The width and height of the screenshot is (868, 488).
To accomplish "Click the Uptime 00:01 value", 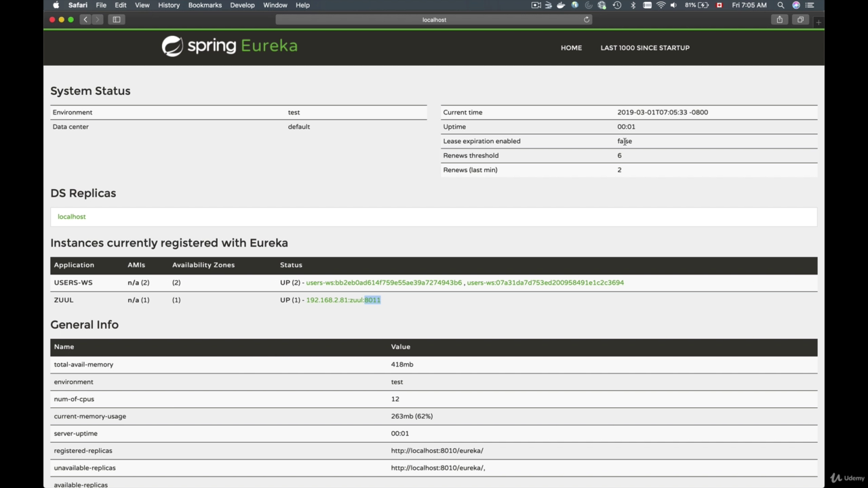I will 626,127.
